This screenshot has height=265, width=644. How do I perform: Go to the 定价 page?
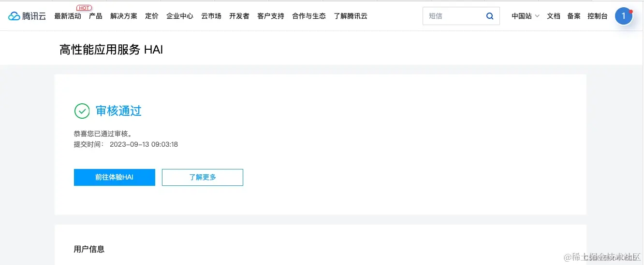coord(152,16)
